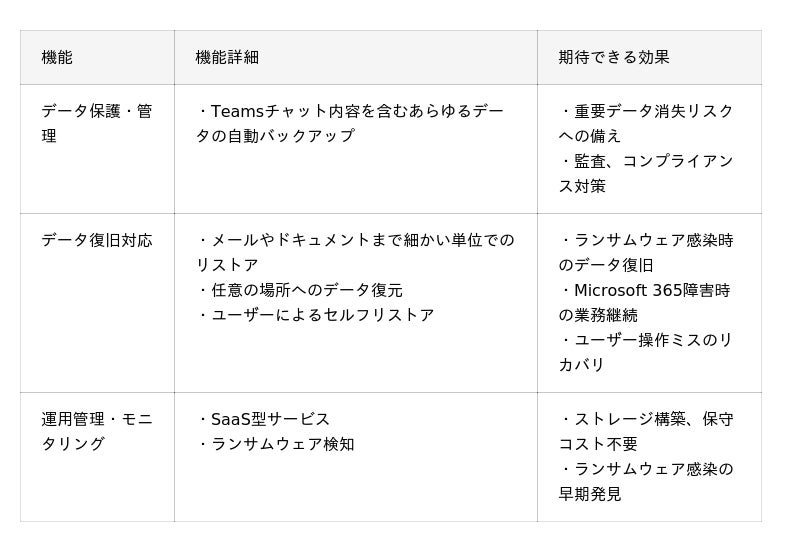
Task: Select the '任意の場所へのデータ復元' bullet
Action: coord(300,290)
